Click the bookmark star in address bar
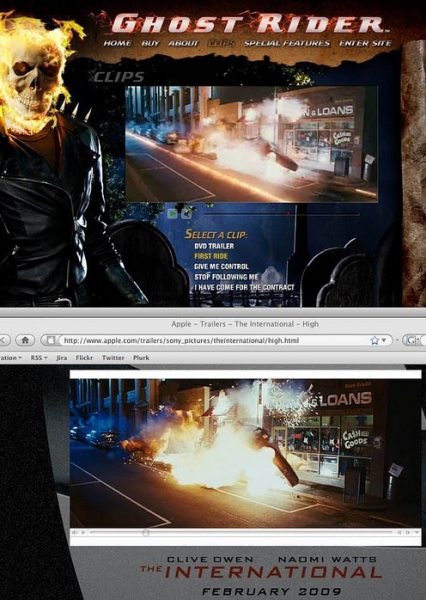Screen dimensions: 426x600 tap(375, 340)
